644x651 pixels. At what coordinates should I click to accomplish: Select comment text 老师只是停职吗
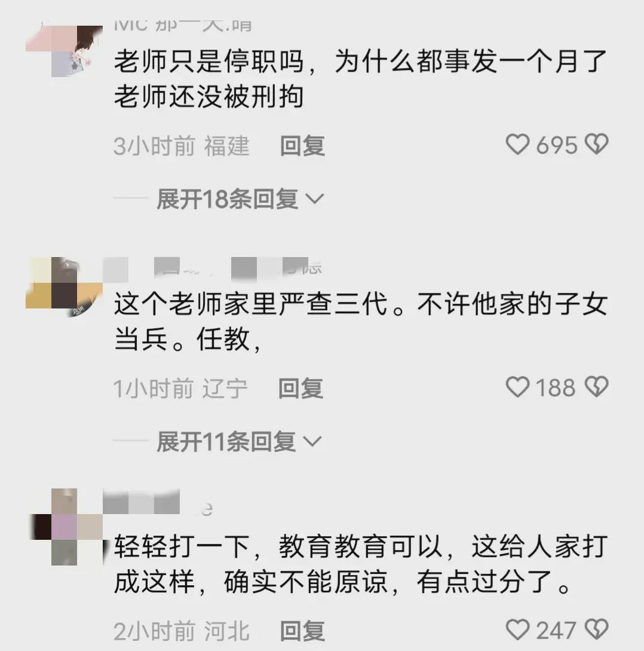(208, 62)
